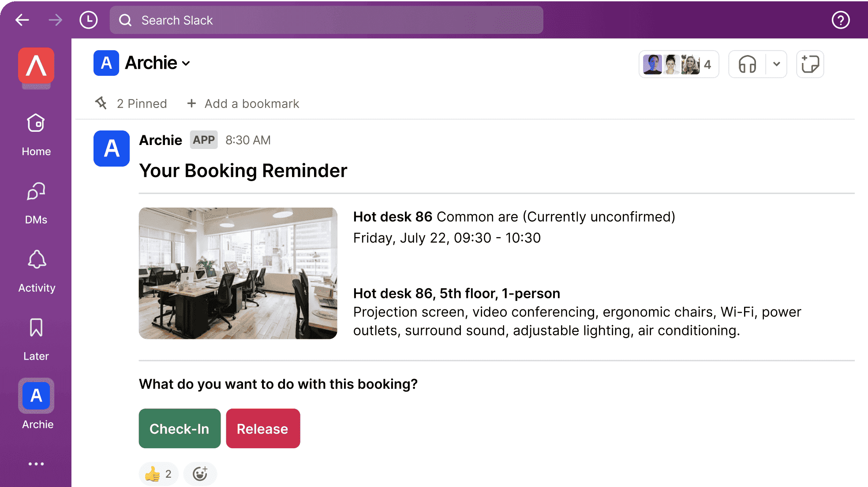Start a huddle with the headphones icon
This screenshot has width=868, height=487.
(x=746, y=64)
